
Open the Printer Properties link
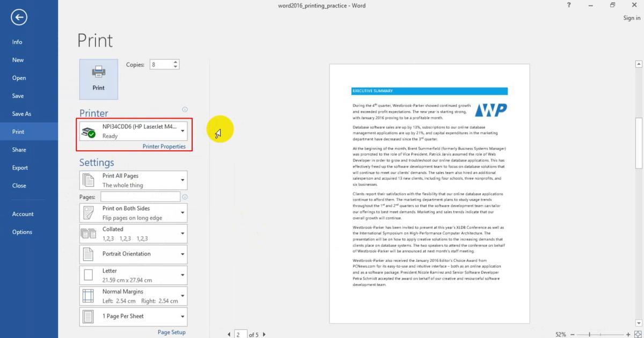click(164, 146)
